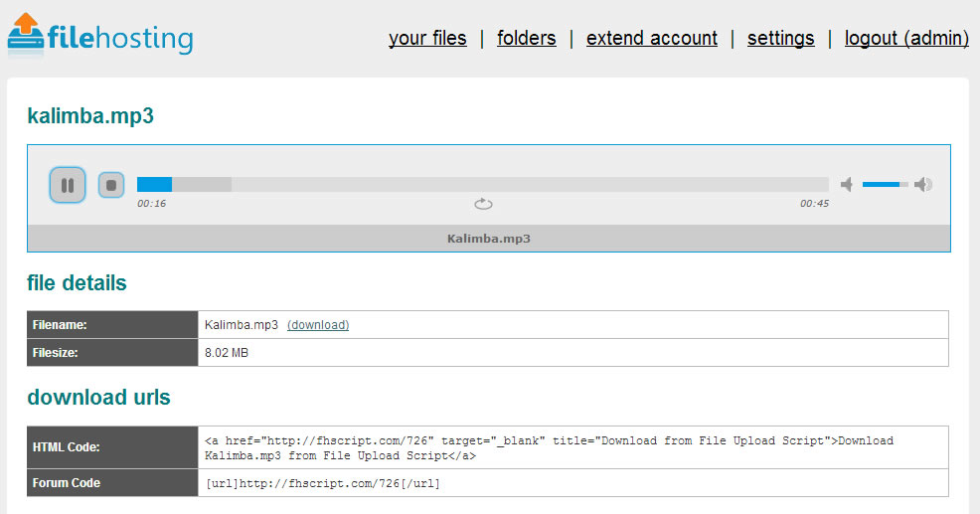Open the settings page
This screenshot has width=980, height=514.
780,38
